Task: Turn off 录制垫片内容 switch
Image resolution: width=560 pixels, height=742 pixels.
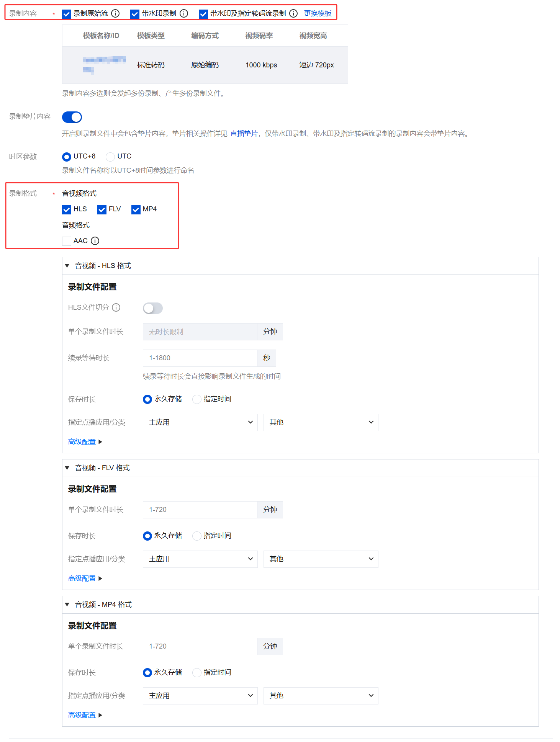Action: click(72, 117)
